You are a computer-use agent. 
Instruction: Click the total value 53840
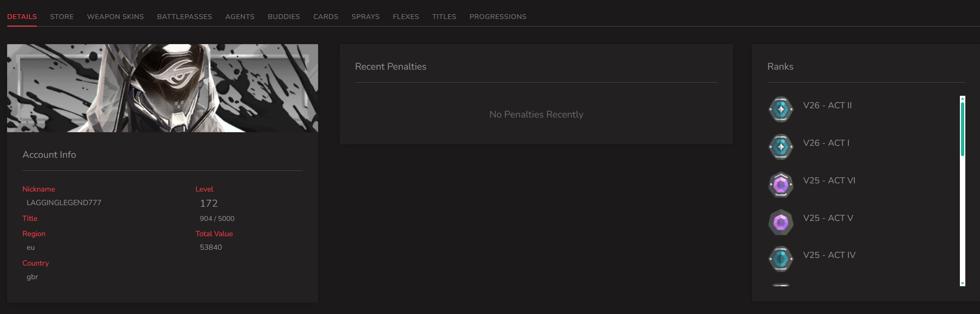[211, 247]
